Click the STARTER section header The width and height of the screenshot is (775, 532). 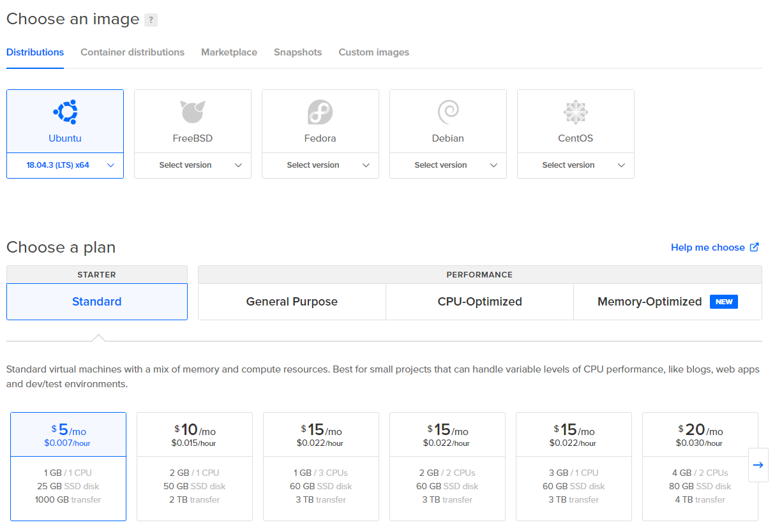[x=97, y=274]
